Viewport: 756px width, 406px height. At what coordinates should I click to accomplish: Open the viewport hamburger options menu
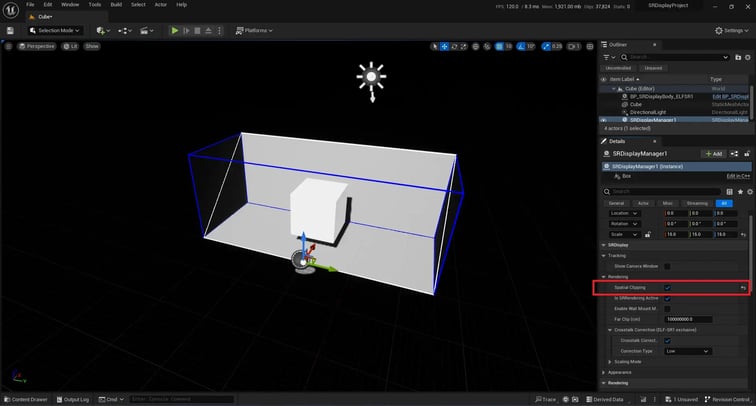coord(8,46)
